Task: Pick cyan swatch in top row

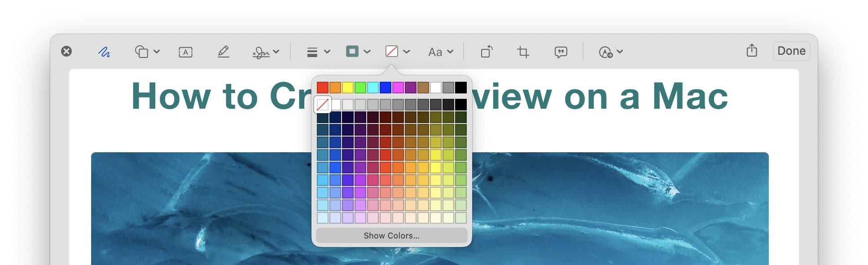Action: click(373, 87)
